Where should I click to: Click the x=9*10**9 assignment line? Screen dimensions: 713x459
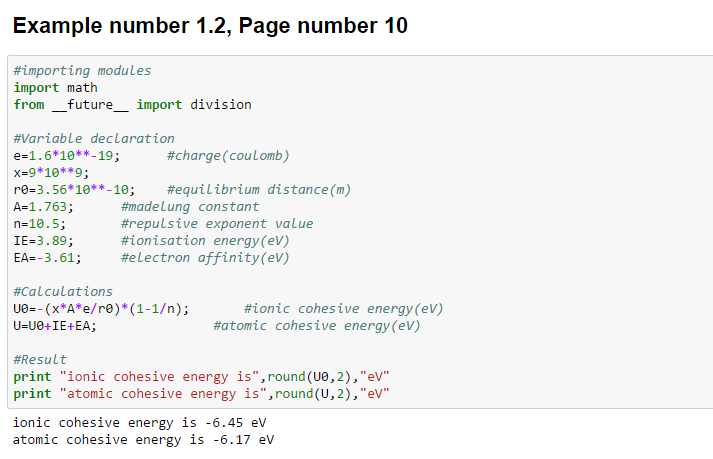pyautogui.click(x=51, y=173)
